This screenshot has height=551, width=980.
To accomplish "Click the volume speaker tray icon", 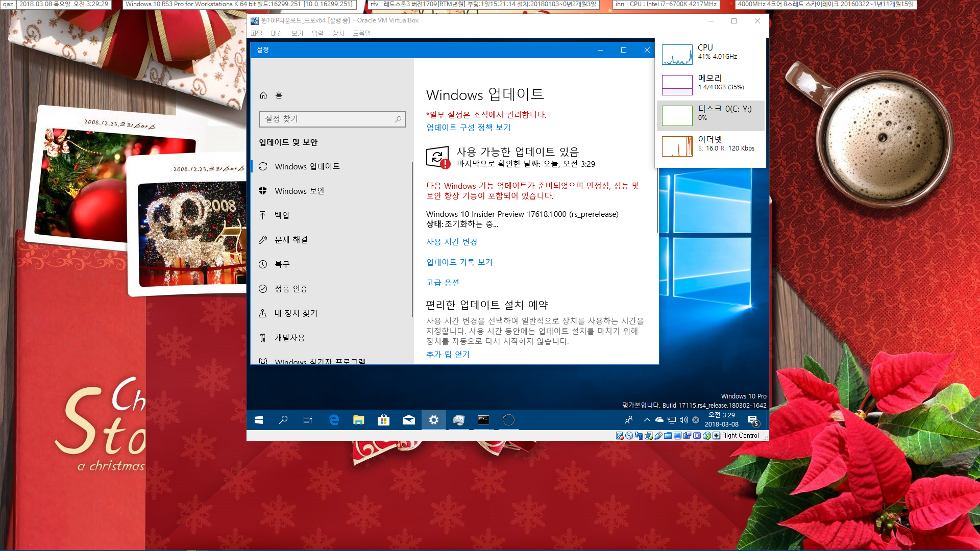I will (x=684, y=420).
